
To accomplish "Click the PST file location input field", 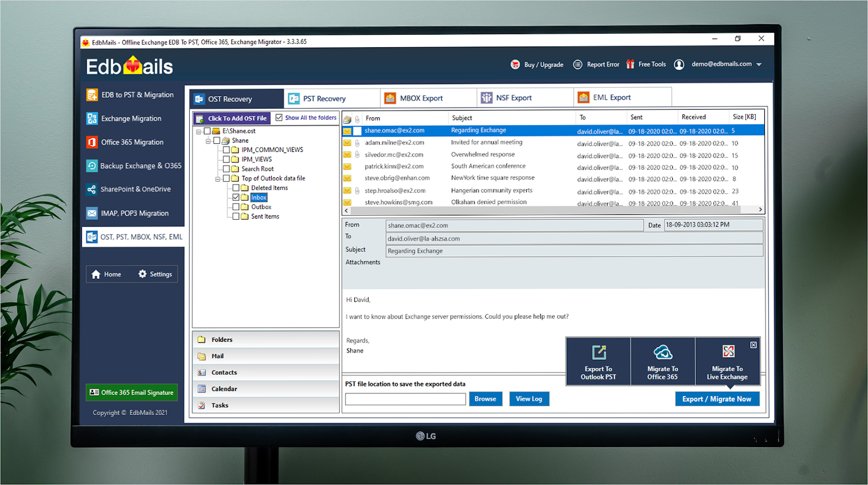I will [405, 399].
